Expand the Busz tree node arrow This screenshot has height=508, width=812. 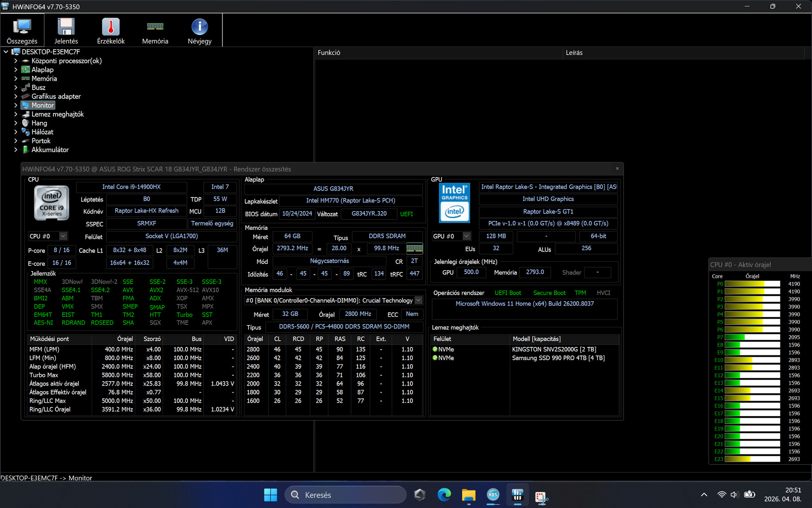click(x=16, y=87)
